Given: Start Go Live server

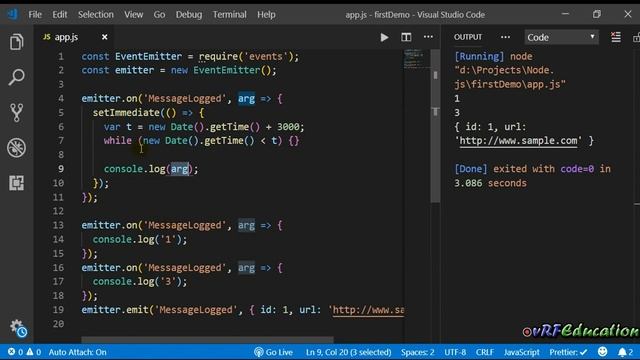Looking at the screenshot, I should click(273, 352).
